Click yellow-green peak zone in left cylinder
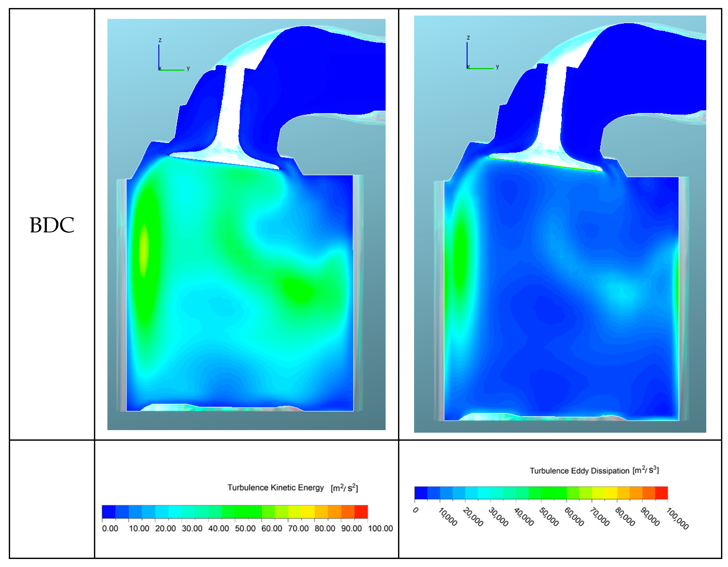728x567 pixels. [x=144, y=250]
